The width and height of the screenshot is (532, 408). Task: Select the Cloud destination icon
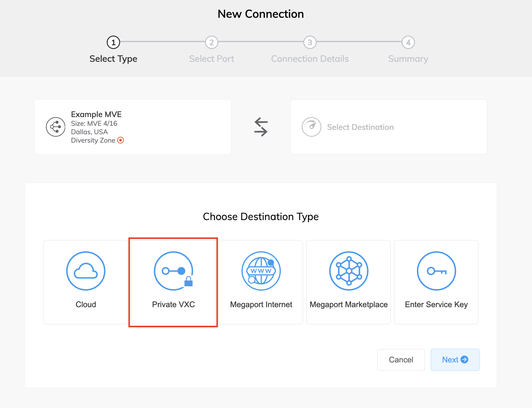(86, 271)
